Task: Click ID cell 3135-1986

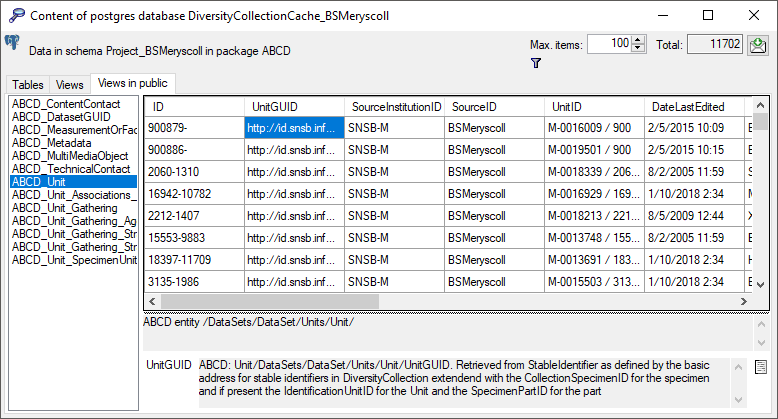Action: coord(194,281)
